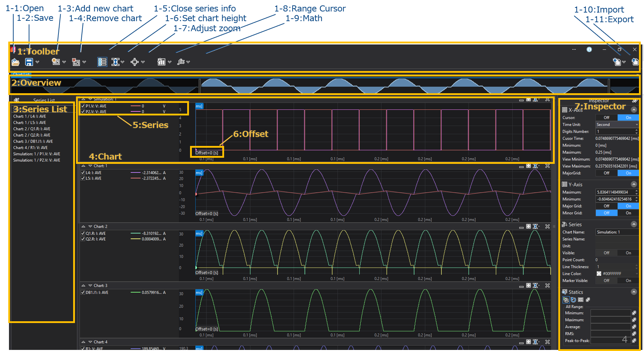
Task: Collapse the Series inspector section
Action: [634, 224]
